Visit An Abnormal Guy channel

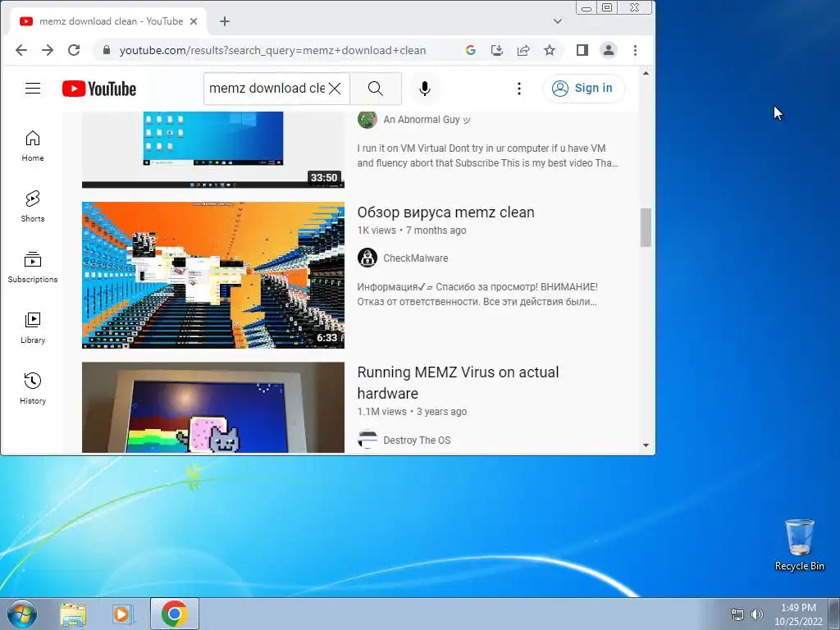point(427,120)
